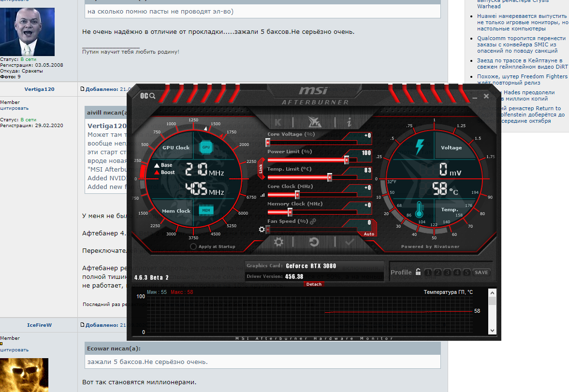Click the Power Limit slider handle
The height and width of the screenshot is (392, 569).
(x=347, y=160)
